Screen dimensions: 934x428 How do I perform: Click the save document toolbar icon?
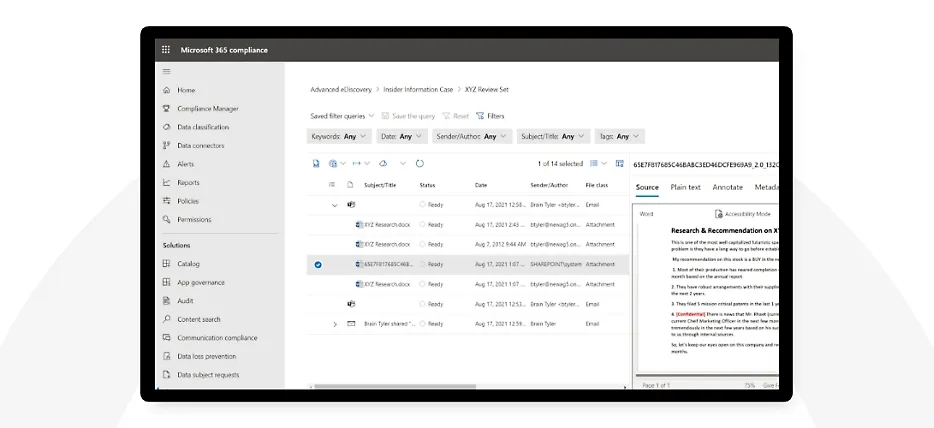click(x=316, y=163)
